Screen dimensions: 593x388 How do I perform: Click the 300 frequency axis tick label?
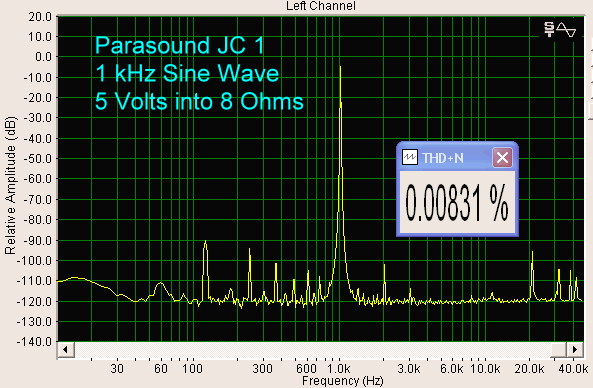[262, 368]
